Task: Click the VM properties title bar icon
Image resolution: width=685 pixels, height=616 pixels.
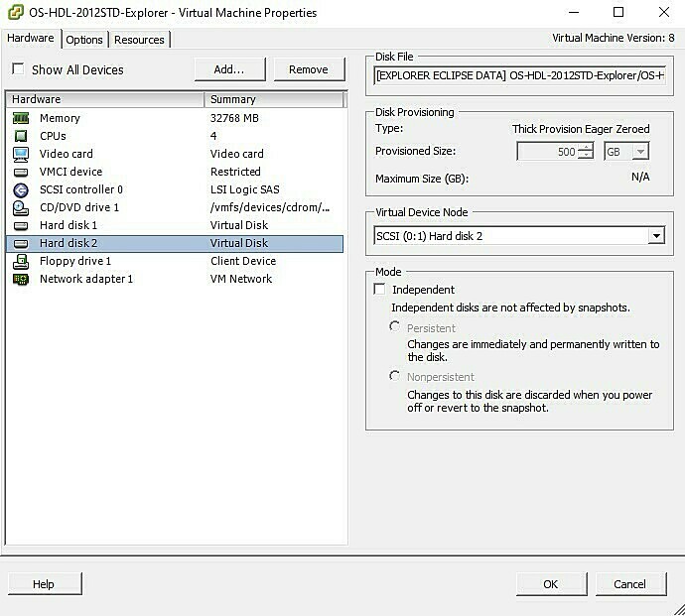Action: coord(15,12)
